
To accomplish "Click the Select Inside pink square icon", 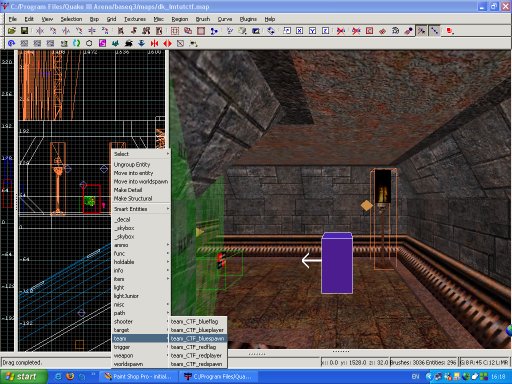I will click(201, 31).
